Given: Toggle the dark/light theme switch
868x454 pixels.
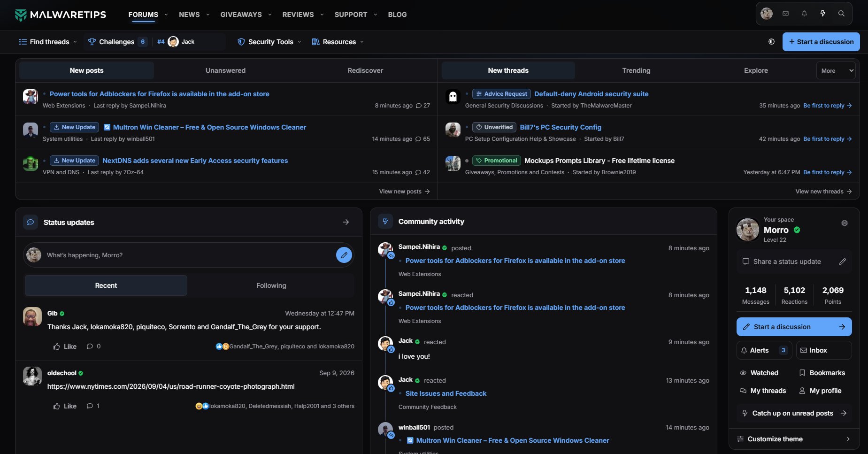Looking at the screenshot, I should [x=771, y=42].
